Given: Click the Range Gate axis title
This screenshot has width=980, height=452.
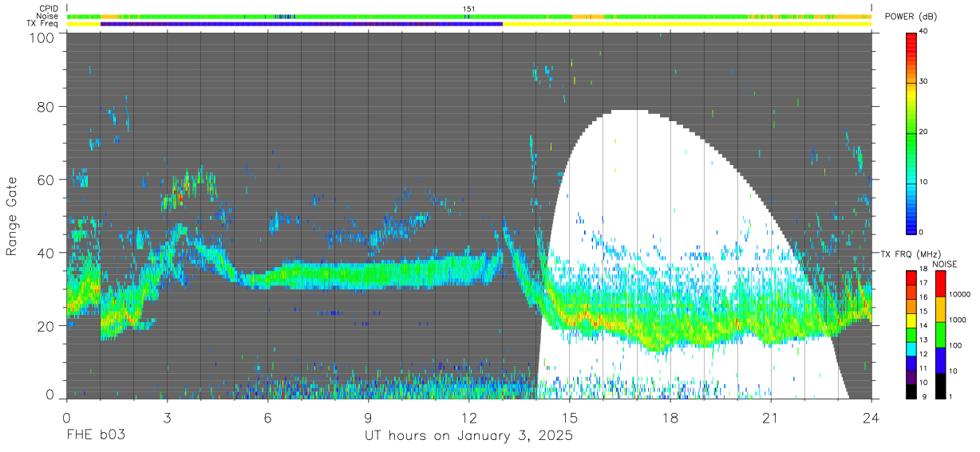Looking at the screenshot, I should click(12, 217).
